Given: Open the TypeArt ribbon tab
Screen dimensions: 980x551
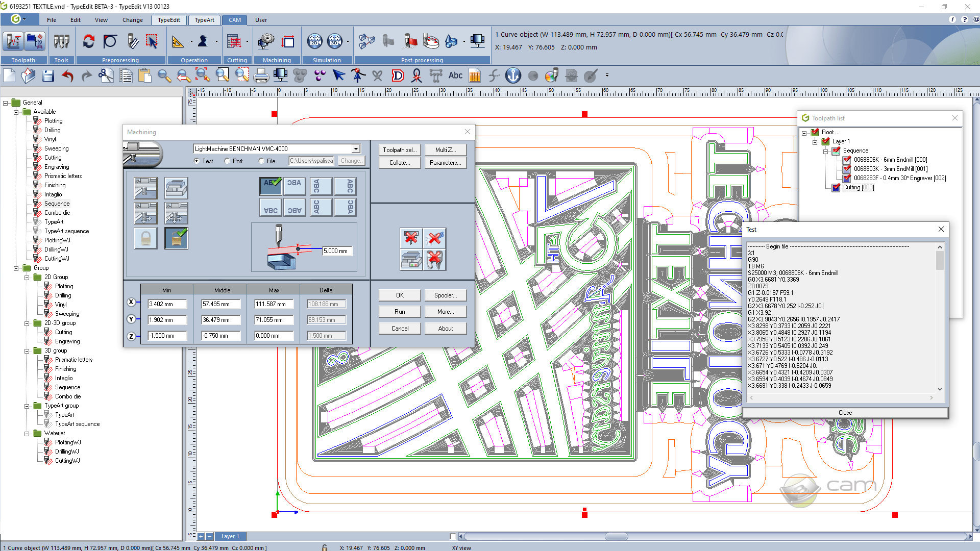Looking at the screenshot, I should tap(204, 20).
